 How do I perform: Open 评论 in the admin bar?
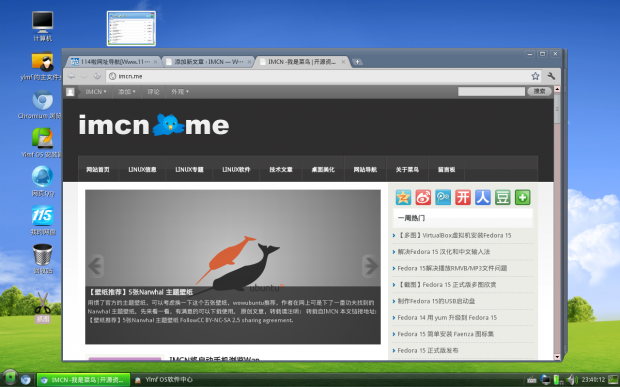pyautogui.click(x=153, y=92)
